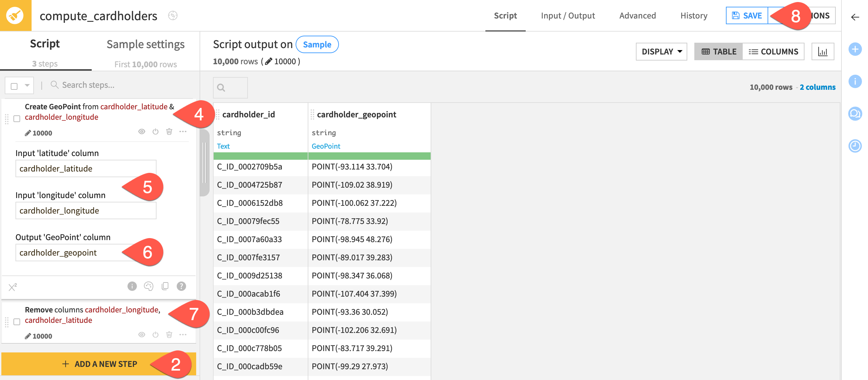Image resolution: width=868 pixels, height=380 pixels.
Task: Open the DISPLAY dropdown
Action: 661,51
